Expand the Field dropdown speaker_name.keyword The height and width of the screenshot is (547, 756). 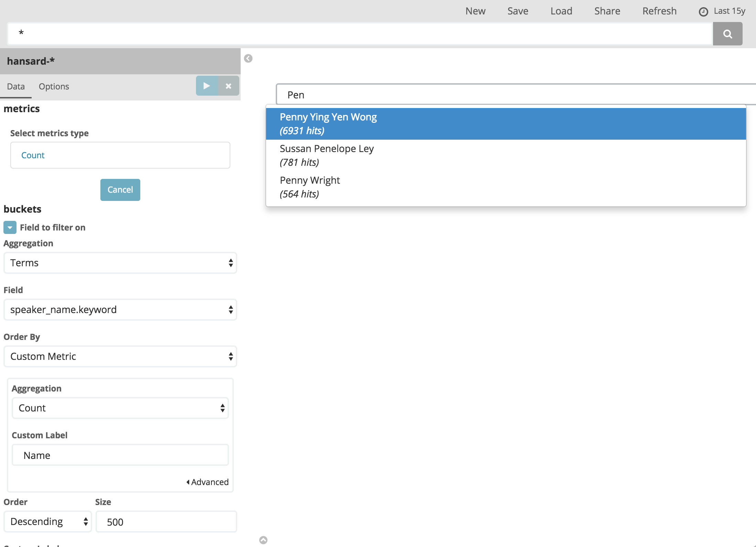click(x=120, y=310)
